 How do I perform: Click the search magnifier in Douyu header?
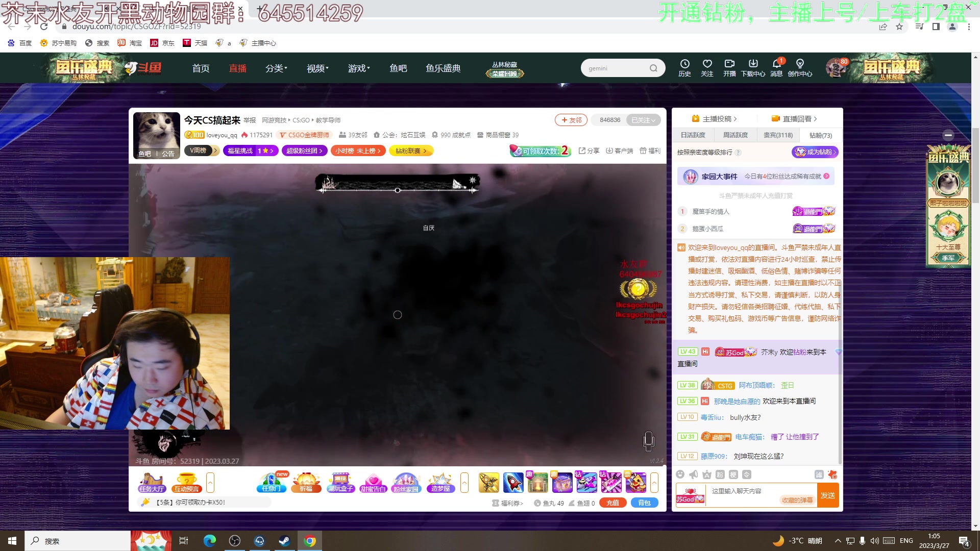click(x=653, y=68)
